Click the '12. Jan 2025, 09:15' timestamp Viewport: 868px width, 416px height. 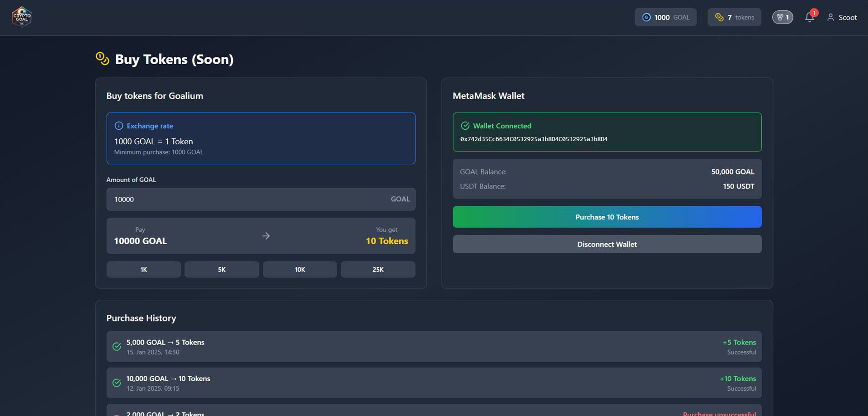point(153,388)
